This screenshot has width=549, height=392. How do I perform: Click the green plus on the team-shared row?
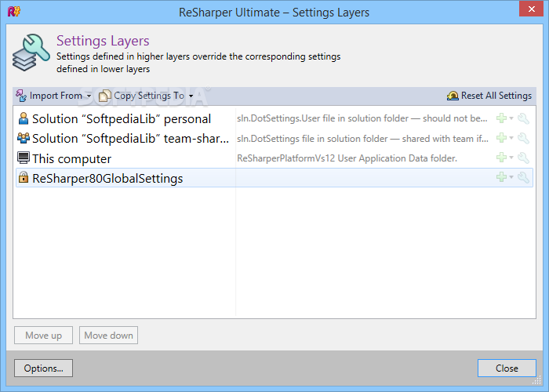(x=501, y=138)
